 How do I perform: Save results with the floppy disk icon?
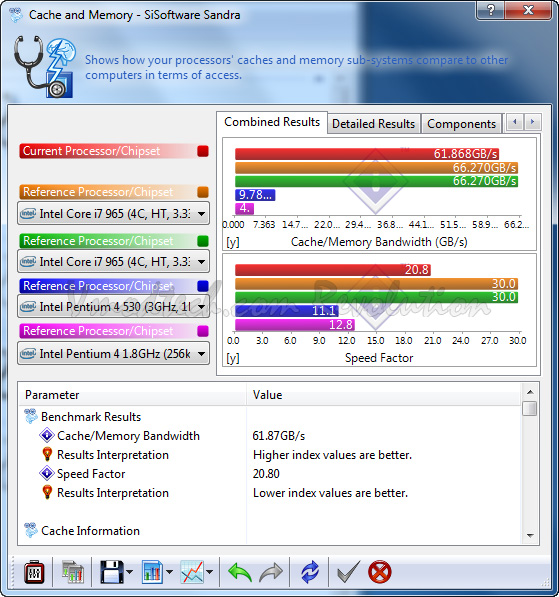[112, 572]
